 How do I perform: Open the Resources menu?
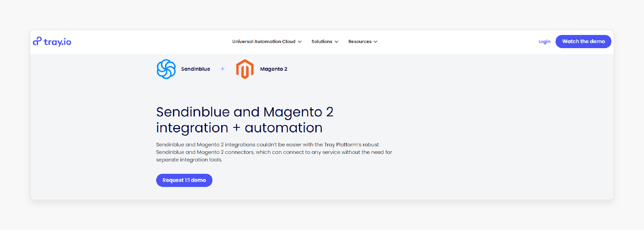[363, 41]
